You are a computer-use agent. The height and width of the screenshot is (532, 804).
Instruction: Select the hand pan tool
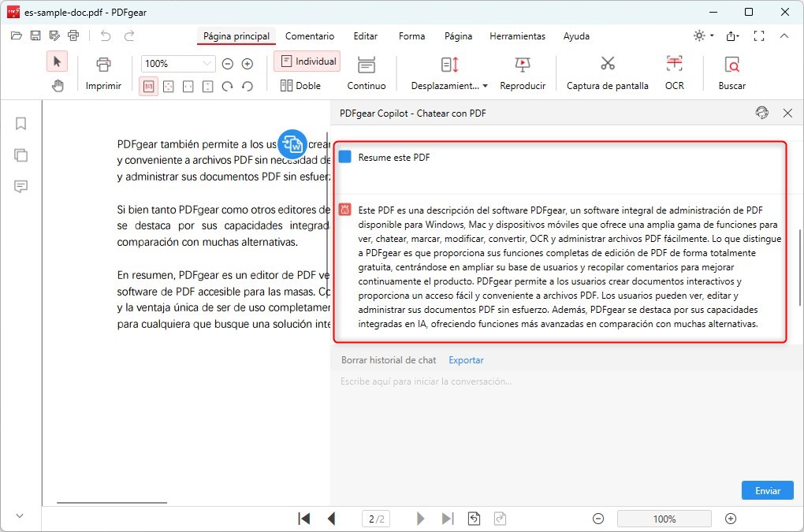coord(57,85)
